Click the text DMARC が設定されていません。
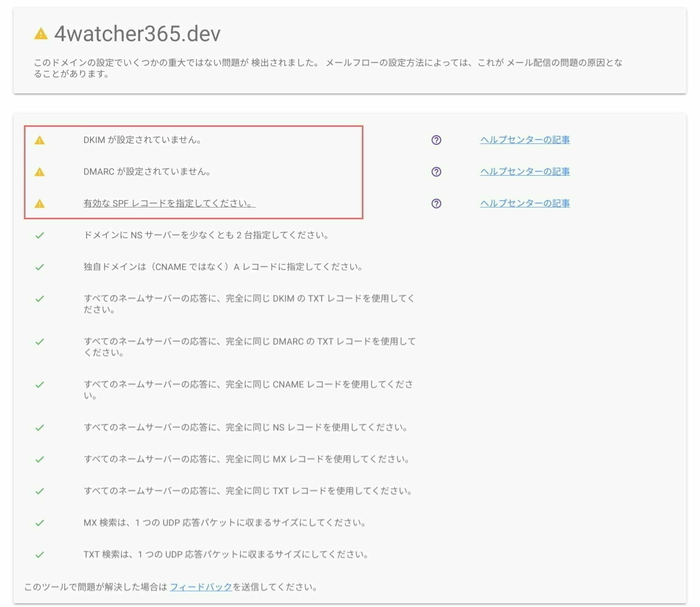 [x=147, y=171]
